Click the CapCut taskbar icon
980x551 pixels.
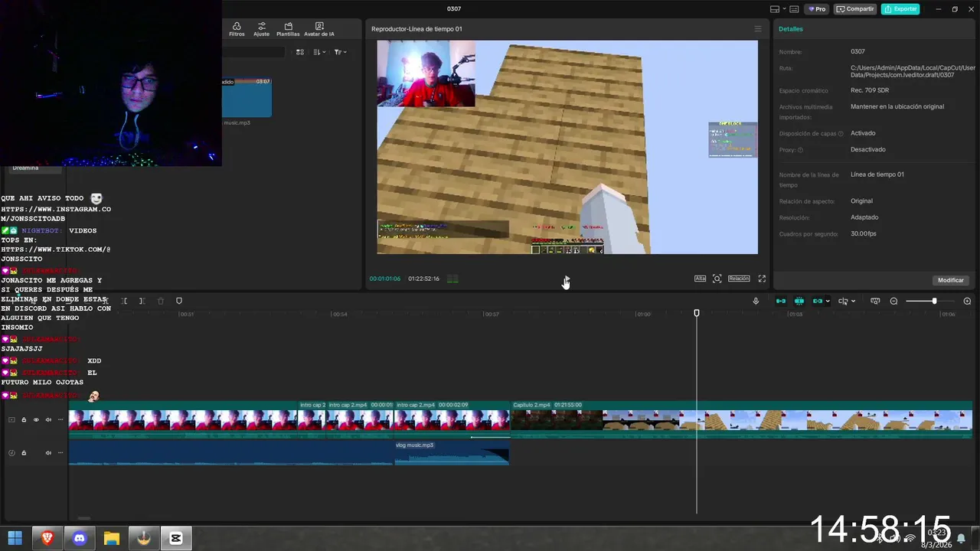[x=176, y=538]
